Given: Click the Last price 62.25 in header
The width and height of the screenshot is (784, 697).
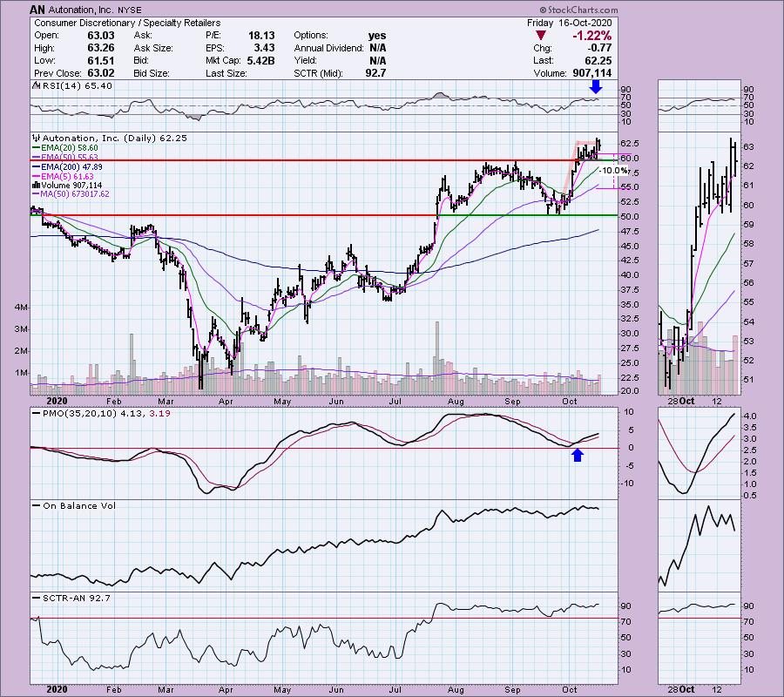Looking at the screenshot, I should [x=598, y=60].
